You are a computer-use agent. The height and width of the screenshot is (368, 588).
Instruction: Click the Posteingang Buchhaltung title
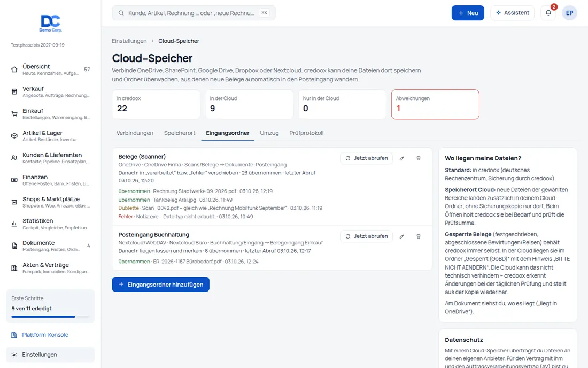pos(154,235)
